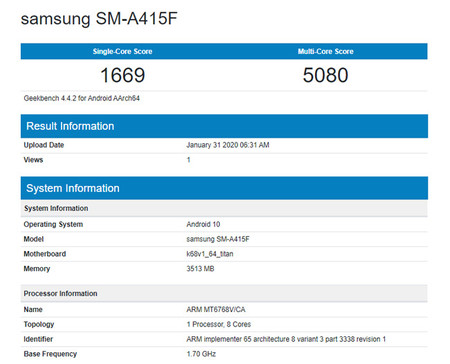450x364 pixels.
Task: Click the samsung SM-A415F page title
Action: click(x=99, y=19)
